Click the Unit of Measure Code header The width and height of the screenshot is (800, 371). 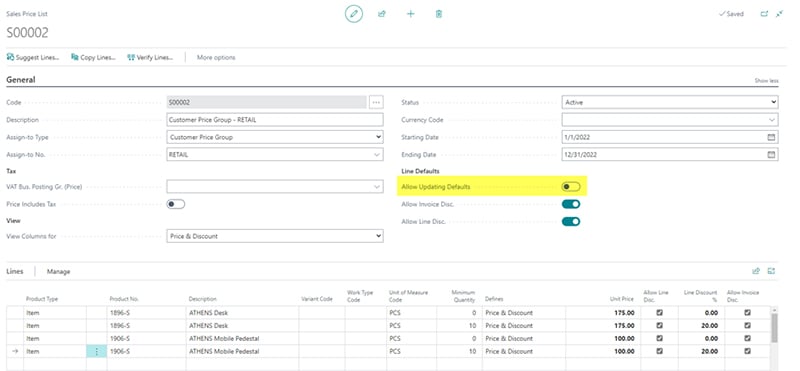pos(408,296)
